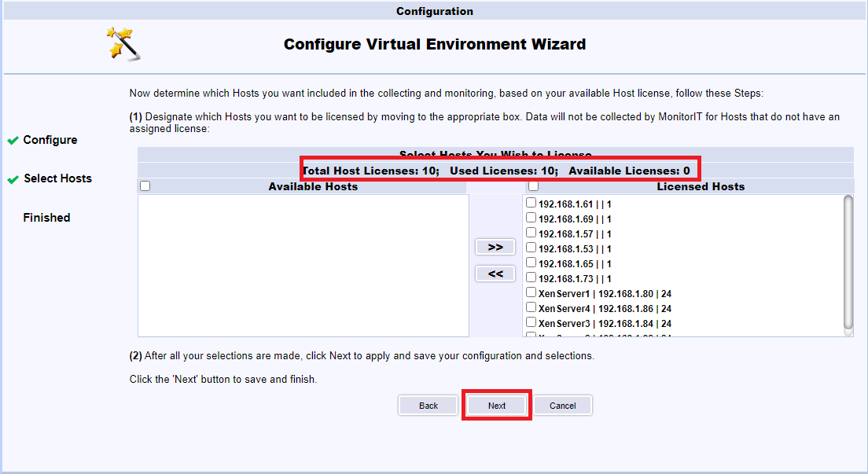The image size is (868, 474).
Task: Toggle the Licensed Hosts select-all checkbox
Action: click(x=533, y=187)
